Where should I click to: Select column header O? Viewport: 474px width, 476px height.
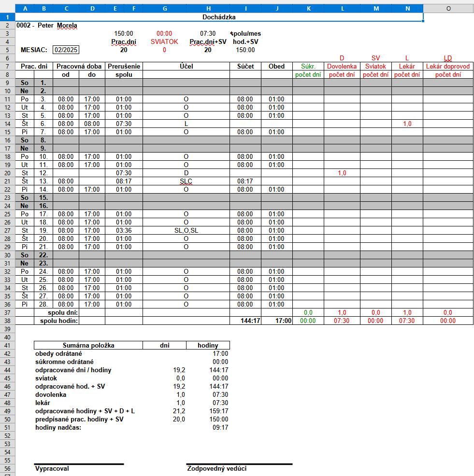448,8
